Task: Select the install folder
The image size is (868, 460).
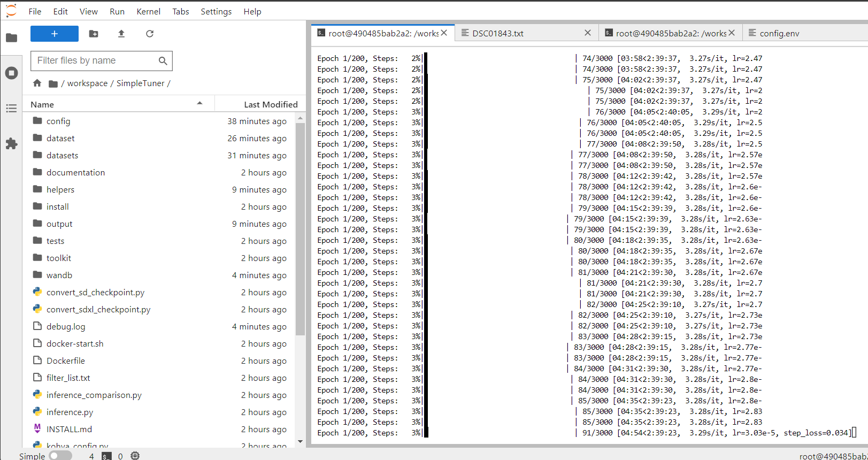Action: click(x=159, y=206)
